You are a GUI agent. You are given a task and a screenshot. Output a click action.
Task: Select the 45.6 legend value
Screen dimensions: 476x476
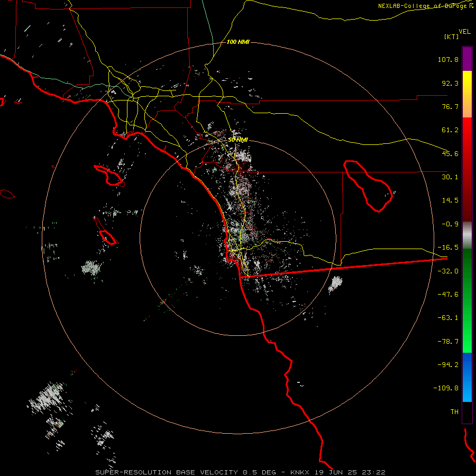point(450,153)
